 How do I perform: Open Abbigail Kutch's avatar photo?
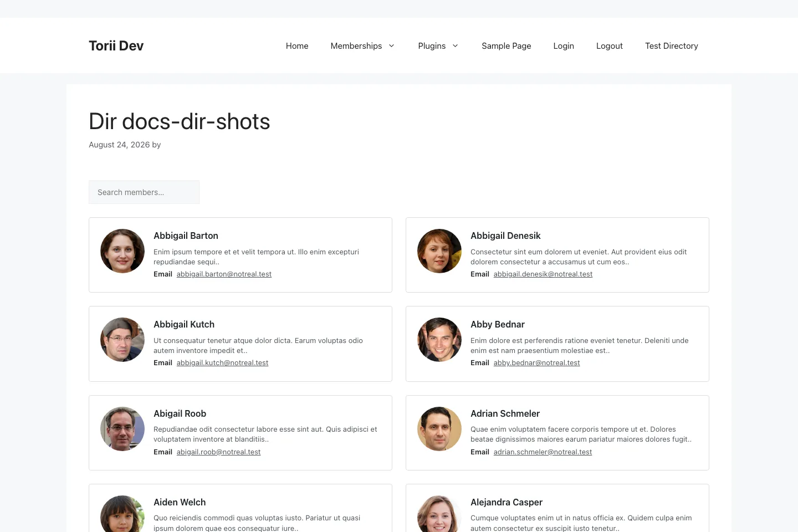[x=122, y=340]
